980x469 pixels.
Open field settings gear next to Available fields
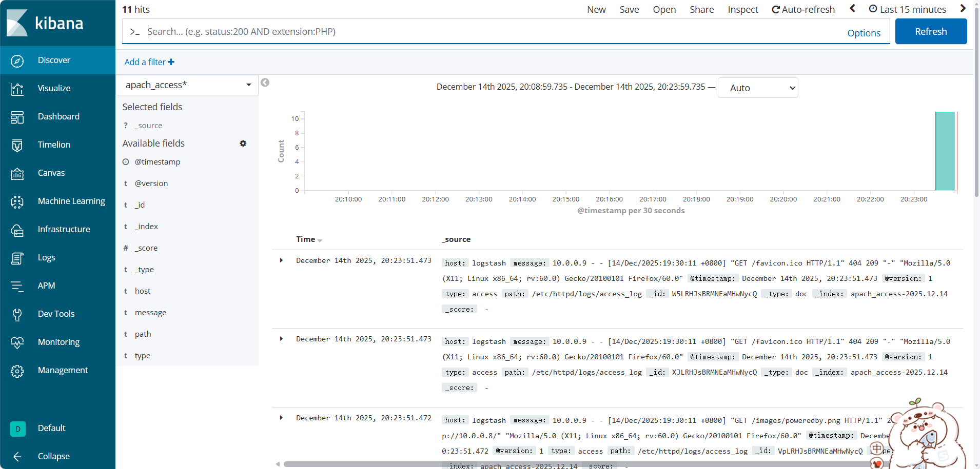(243, 144)
